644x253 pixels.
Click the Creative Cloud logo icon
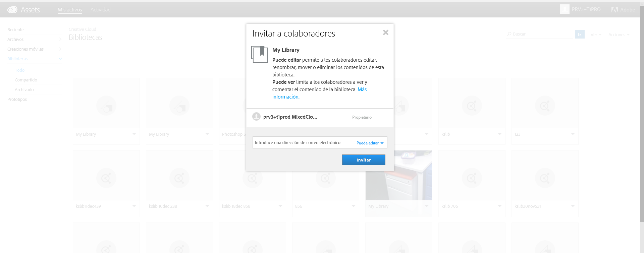point(12,10)
